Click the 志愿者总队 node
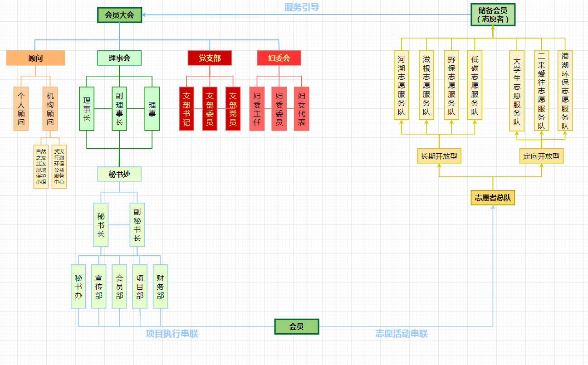Viewport: 588px width, 365px height. tap(493, 198)
